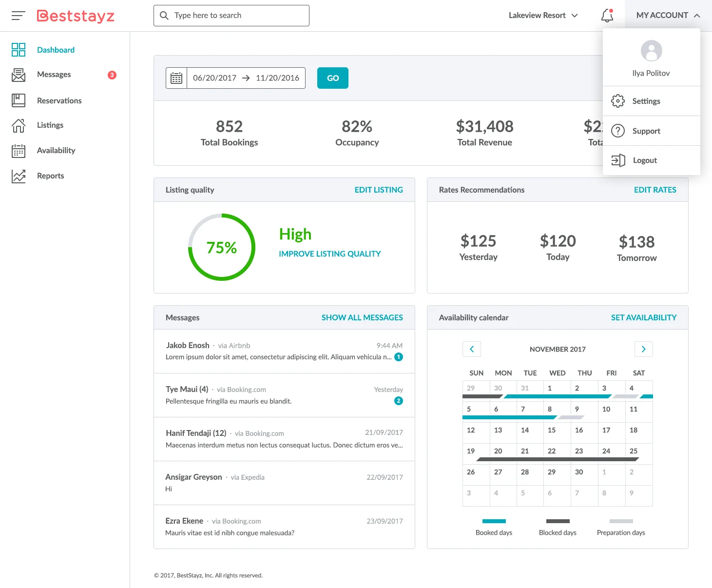Click the hamburger menu icon
Viewport: 712px width, 588px height.
pyautogui.click(x=18, y=16)
